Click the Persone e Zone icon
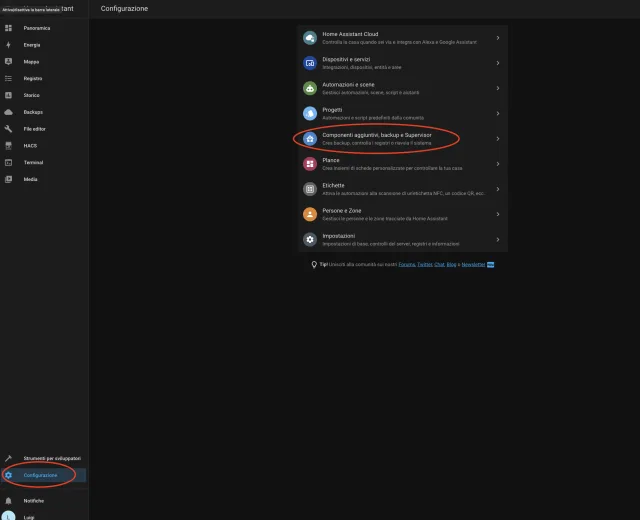Screen dimensions: 640x520 (310, 214)
